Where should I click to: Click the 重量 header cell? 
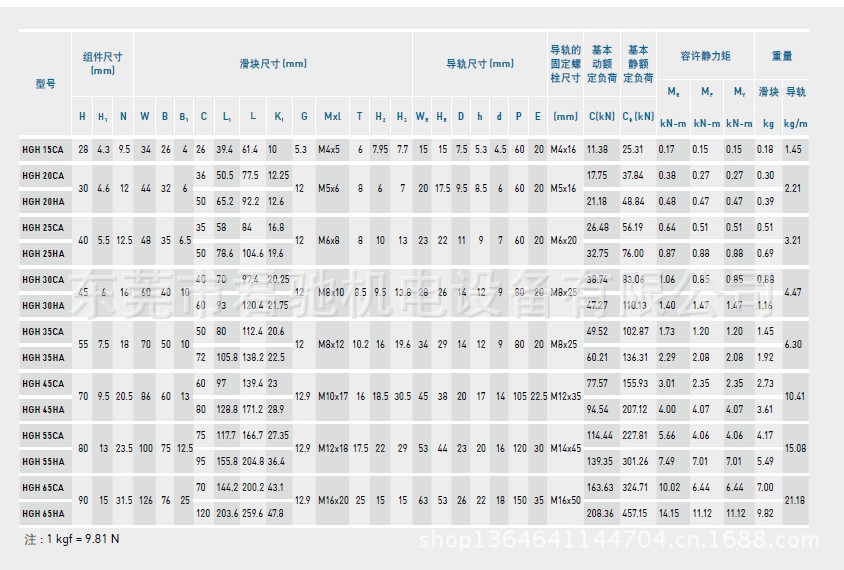pyautogui.click(x=782, y=56)
